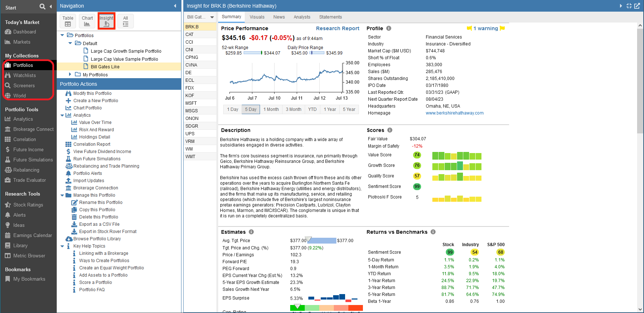644x313 pixels.
Task: Switch to the News tab
Action: (279, 17)
